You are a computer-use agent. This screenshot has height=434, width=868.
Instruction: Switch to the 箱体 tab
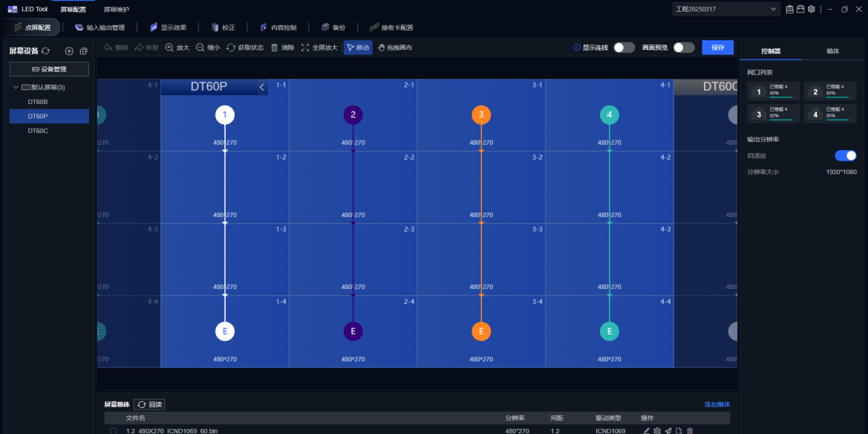click(x=832, y=51)
